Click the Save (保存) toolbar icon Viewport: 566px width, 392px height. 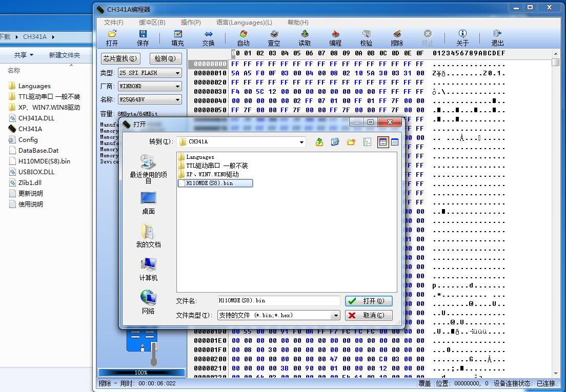(x=143, y=38)
